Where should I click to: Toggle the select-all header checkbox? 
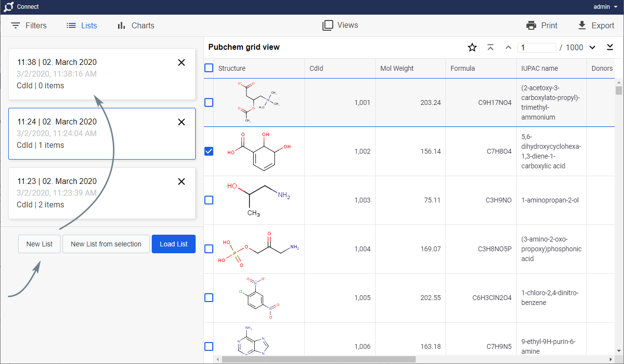point(209,68)
